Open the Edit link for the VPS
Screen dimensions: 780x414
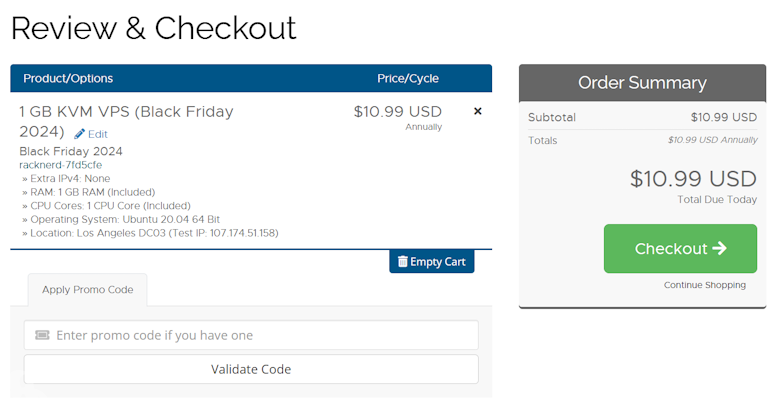91,134
